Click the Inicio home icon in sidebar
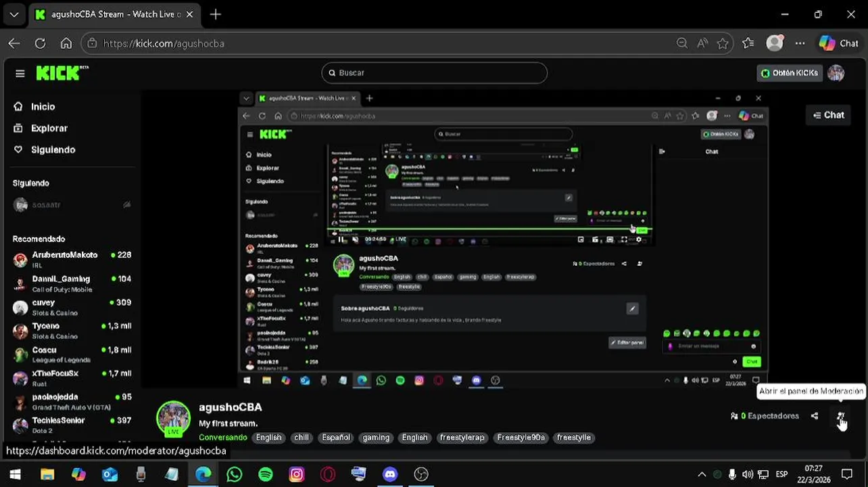Viewport: 868px width, 487px height. point(18,107)
